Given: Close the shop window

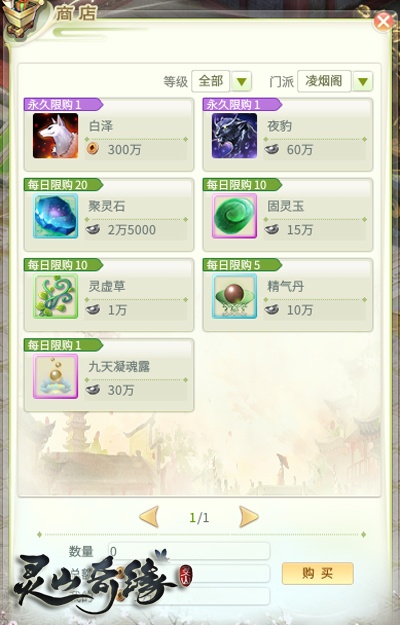Looking at the screenshot, I should pyautogui.click(x=383, y=22).
